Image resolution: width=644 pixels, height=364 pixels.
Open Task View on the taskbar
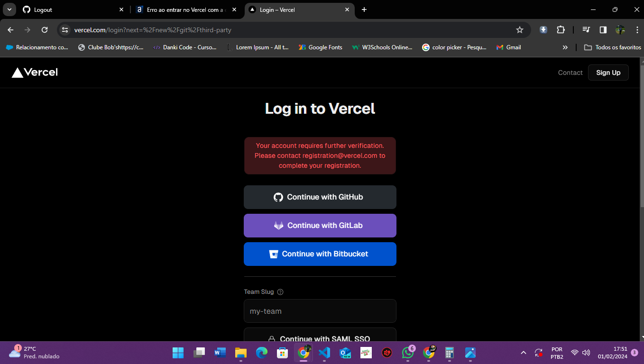tap(199, 353)
